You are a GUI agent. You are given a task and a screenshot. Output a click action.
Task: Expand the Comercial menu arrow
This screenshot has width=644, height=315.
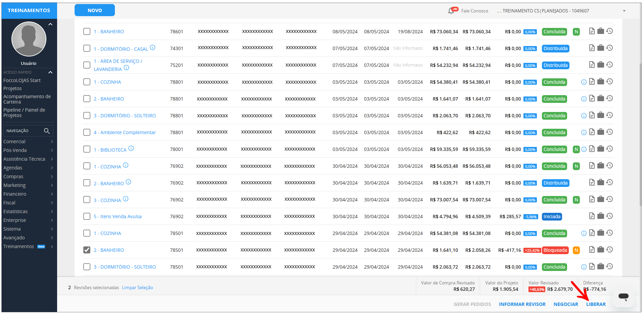(52, 142)
